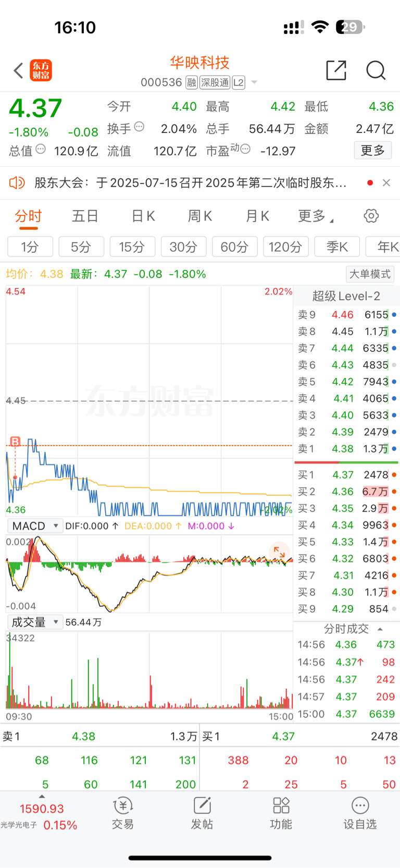The image size is (400, 868).
Task: Switch to the 五日 tab
Action: click(85, 216)
